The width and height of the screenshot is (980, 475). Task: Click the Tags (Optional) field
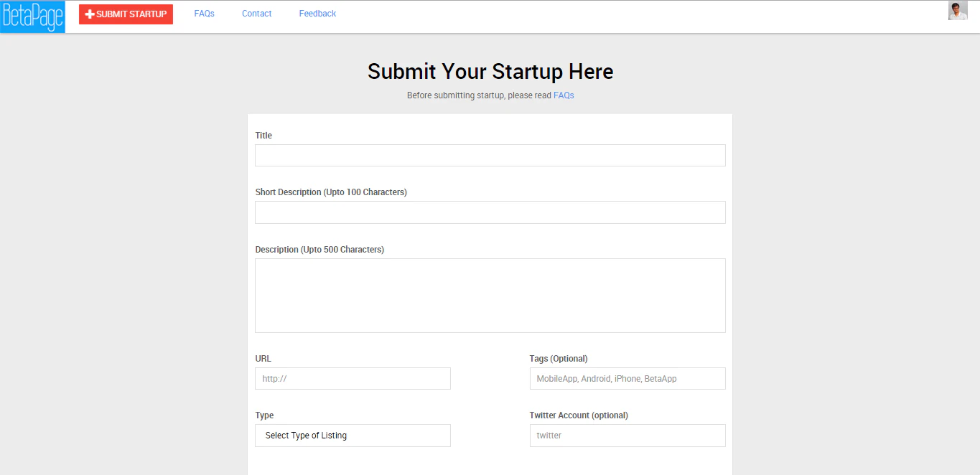[x=627, y=378]
